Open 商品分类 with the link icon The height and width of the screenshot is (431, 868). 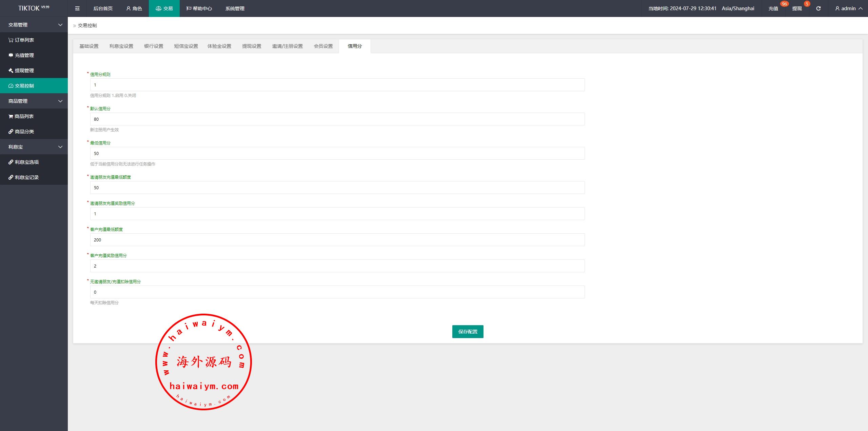21,132
